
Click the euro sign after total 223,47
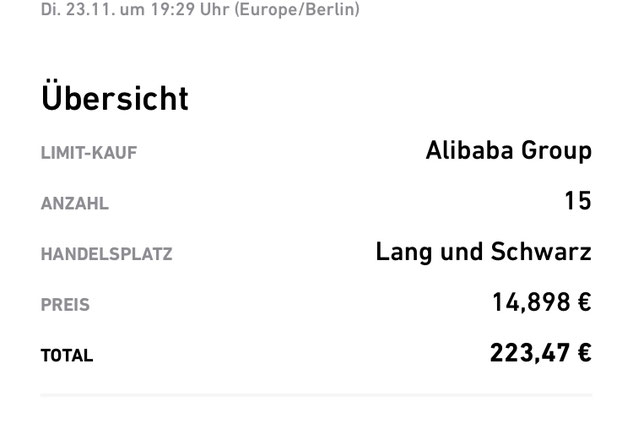585,353
